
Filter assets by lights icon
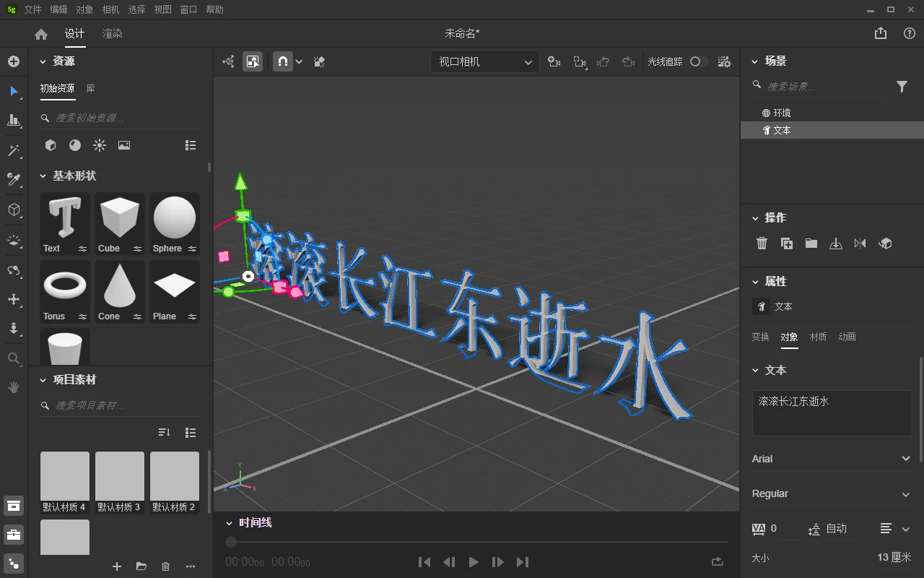point(100,145)
